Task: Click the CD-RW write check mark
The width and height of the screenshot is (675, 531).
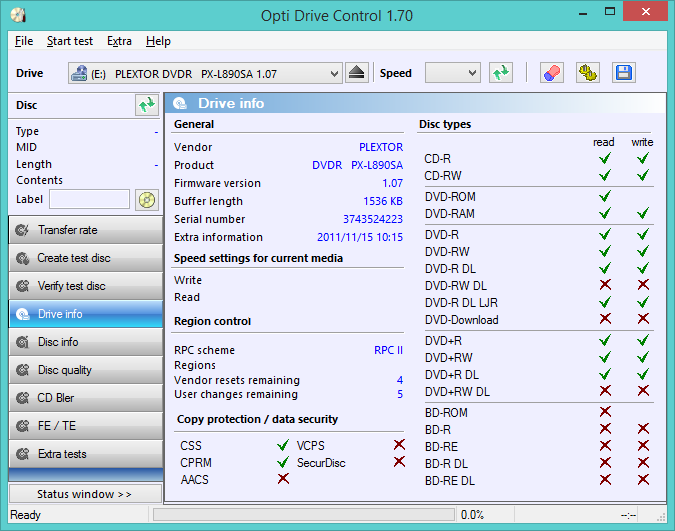Action: 643,175
